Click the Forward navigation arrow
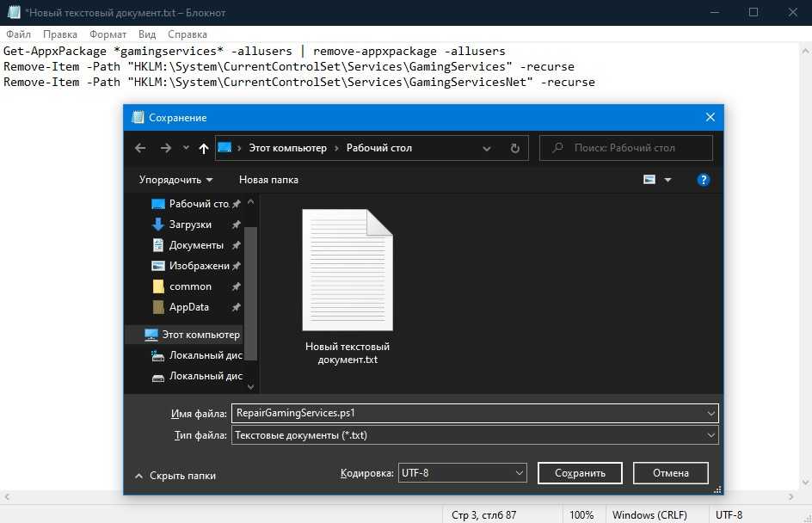Viewport: 812px width, 523px height. (x=165, y=148)
